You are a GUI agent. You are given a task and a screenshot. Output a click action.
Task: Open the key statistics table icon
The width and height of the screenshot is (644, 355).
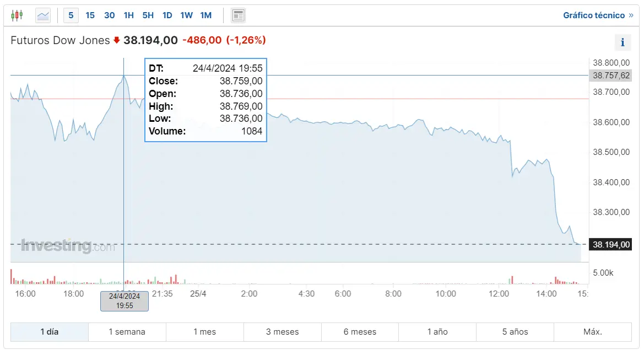point(238,15)
